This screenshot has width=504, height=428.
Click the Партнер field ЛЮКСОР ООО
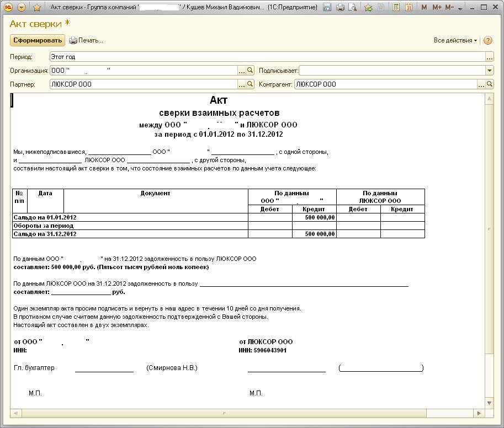[144, 84]
